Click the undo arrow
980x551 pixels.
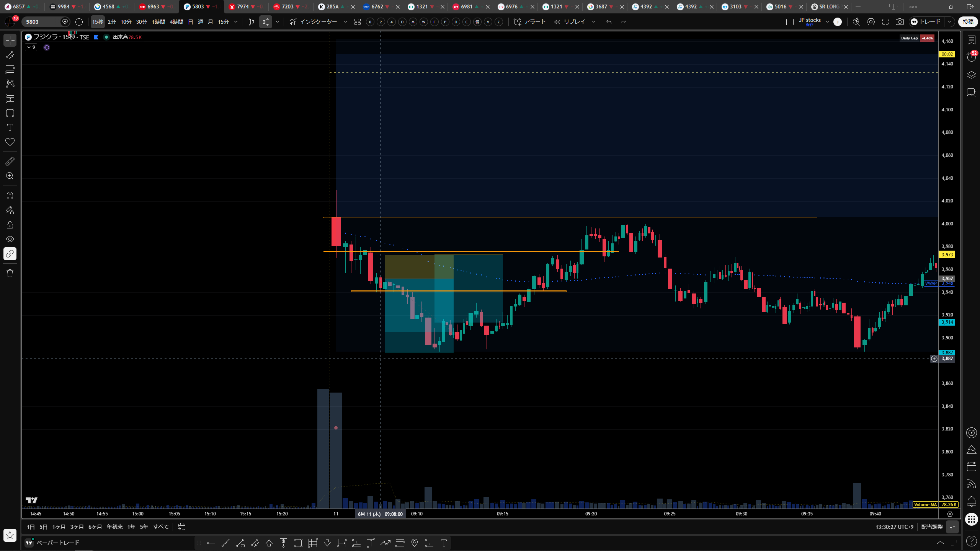coord(609,22)
